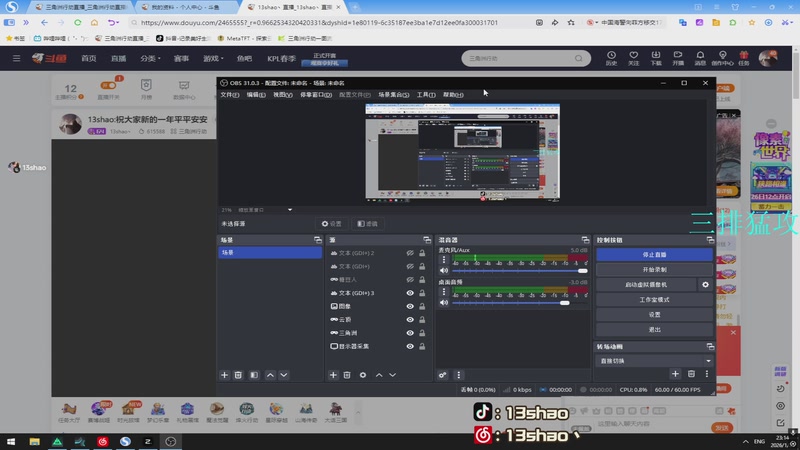Viewport: 800px width, 450px height.
Task: Expand Douyu 分类 navigation dropdown
Action: [x=150, y=59]
